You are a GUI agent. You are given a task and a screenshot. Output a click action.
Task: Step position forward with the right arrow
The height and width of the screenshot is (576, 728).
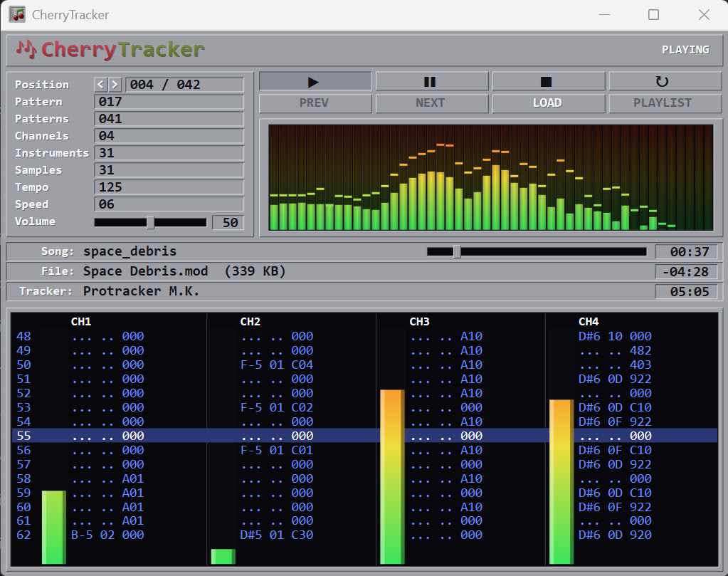point(115,85)
